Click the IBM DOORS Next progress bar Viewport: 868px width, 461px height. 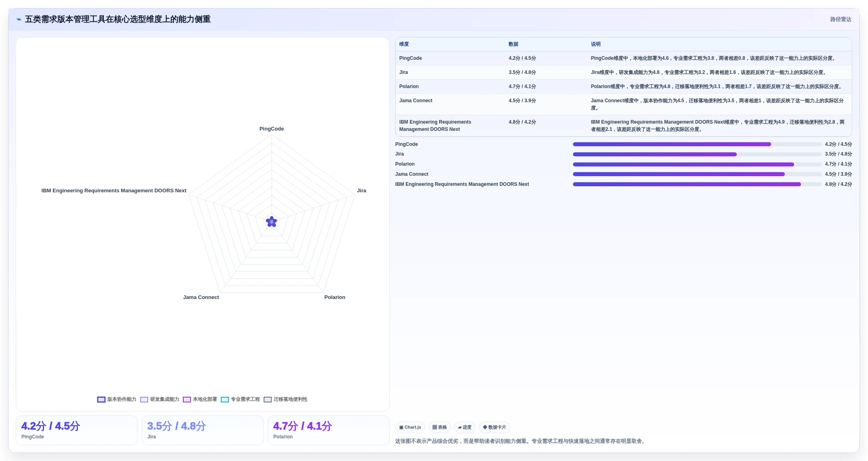[697, 184]
